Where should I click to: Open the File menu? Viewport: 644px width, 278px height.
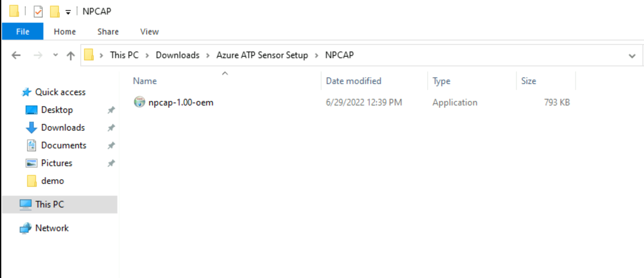[x=23, y=32]
